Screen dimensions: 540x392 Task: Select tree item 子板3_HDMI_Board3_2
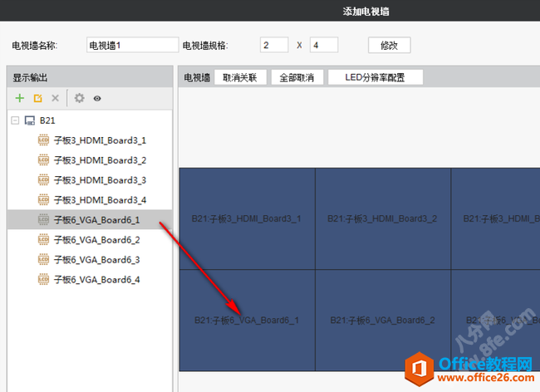(90, 160)
